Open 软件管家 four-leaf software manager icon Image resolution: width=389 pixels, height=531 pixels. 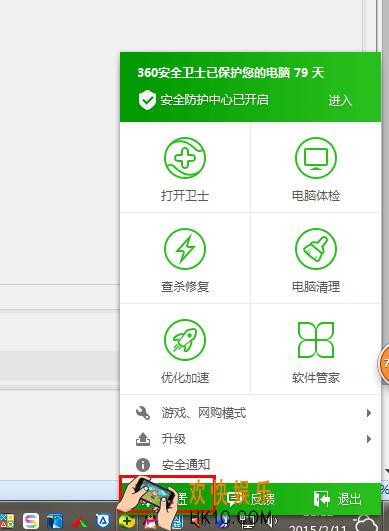(316, 340)
